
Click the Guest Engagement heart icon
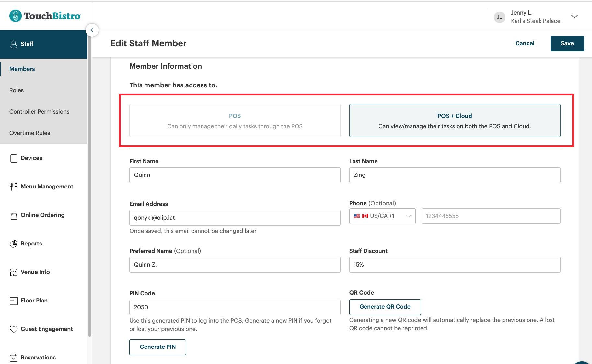[14, 329]
